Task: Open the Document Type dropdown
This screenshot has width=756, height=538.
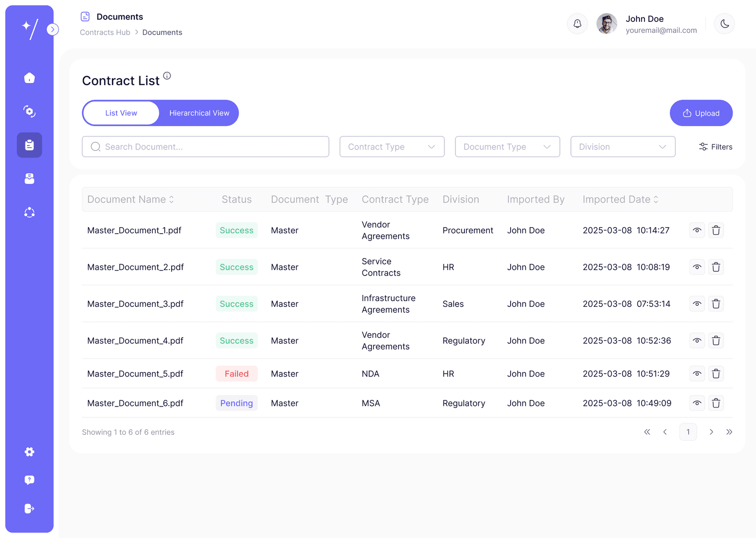Action: 508,146
